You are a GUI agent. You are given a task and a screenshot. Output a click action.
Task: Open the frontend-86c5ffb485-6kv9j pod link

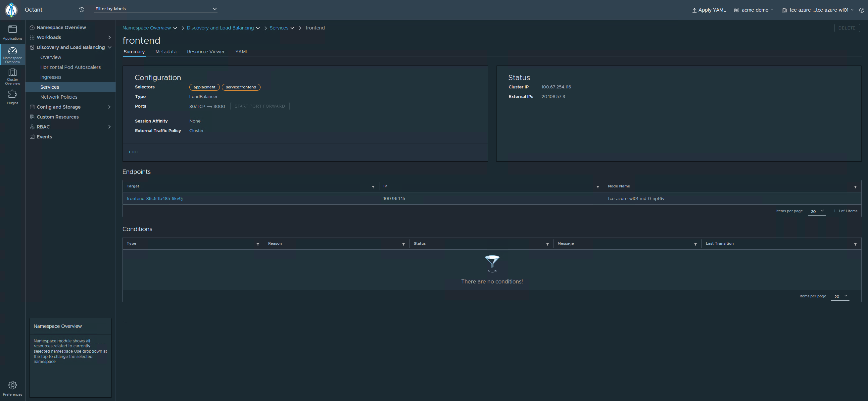[x=155, y=198]
